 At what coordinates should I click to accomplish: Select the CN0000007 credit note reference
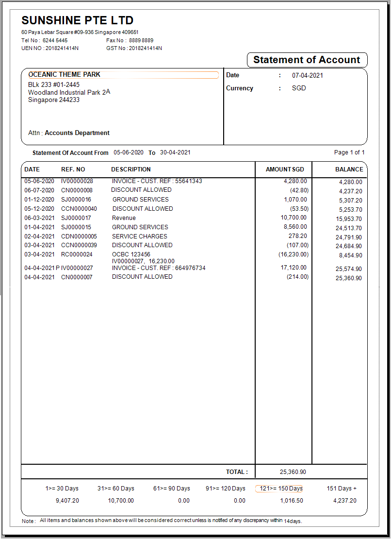[77, 277]
